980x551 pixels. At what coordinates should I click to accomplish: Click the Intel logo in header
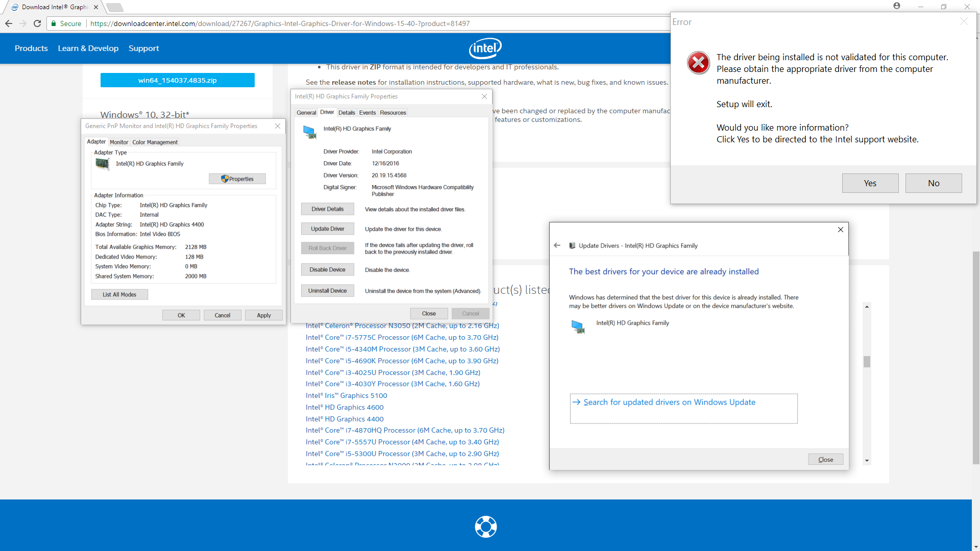(485, 48)
